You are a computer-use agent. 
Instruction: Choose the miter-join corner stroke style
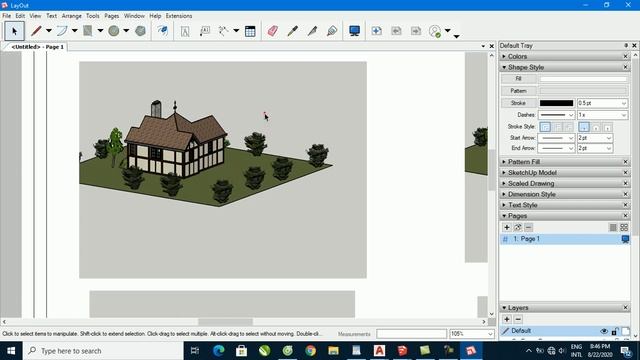(545, 127)
